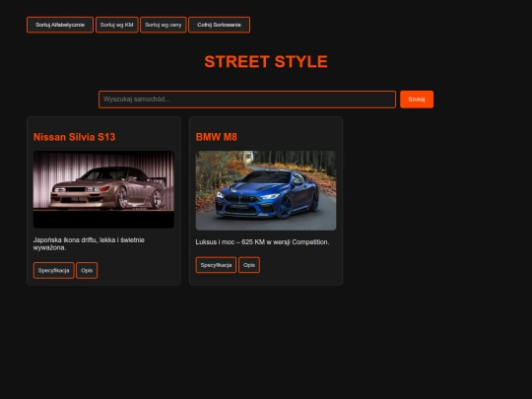Undo sorting with Cofnij Sortowanie
The height and width of the screenshot is (399, 532).
(219, 25)
